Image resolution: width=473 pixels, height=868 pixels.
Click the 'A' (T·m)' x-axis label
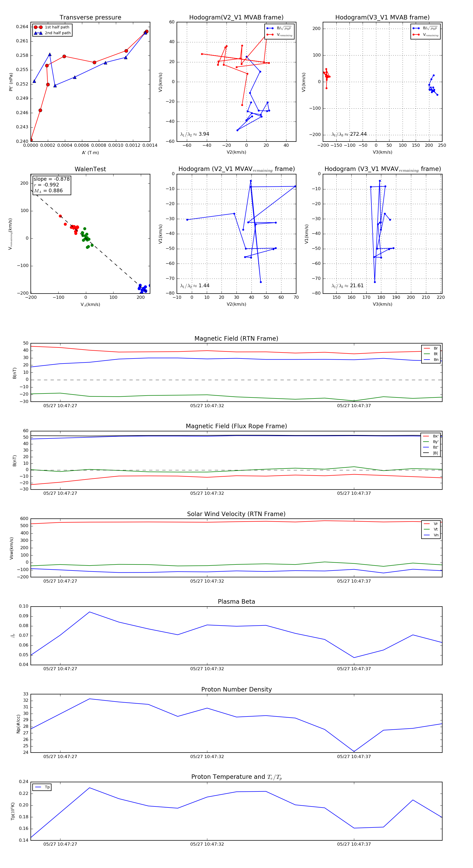point(90,153)
